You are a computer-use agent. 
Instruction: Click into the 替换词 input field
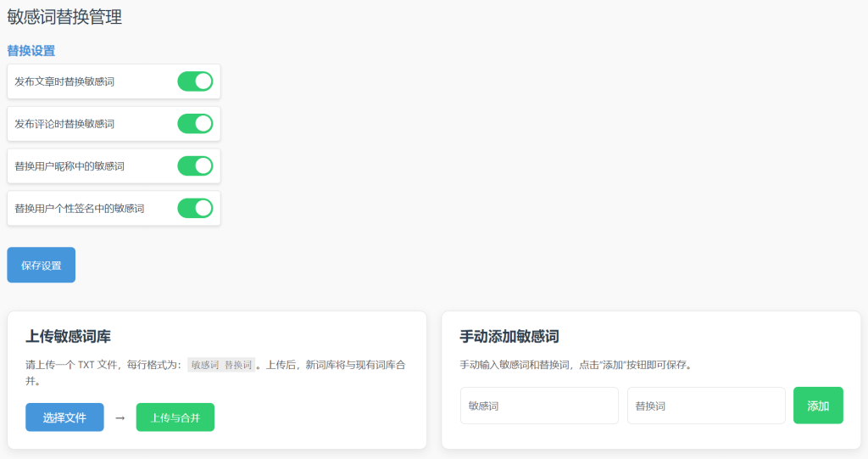[x=705, y=406]
